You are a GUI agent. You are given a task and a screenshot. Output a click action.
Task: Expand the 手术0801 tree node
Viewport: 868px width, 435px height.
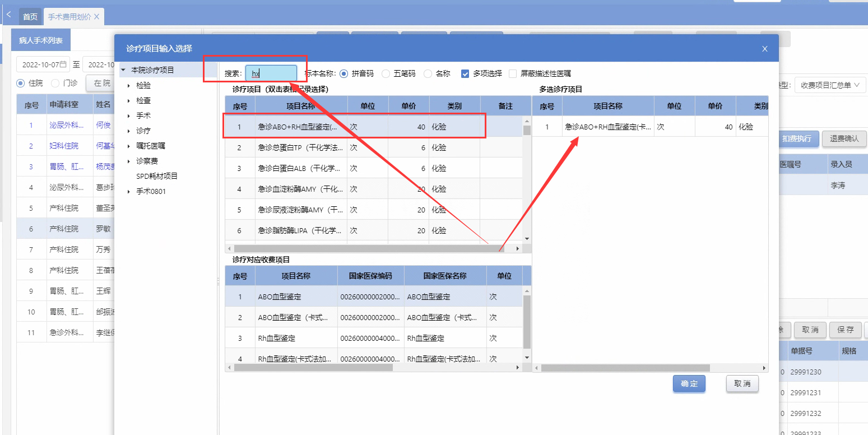tap(129, 191)
